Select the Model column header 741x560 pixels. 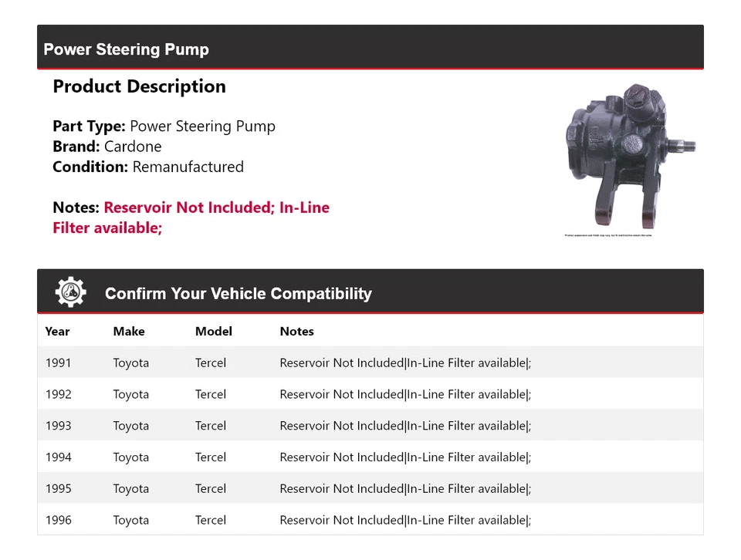214,331
